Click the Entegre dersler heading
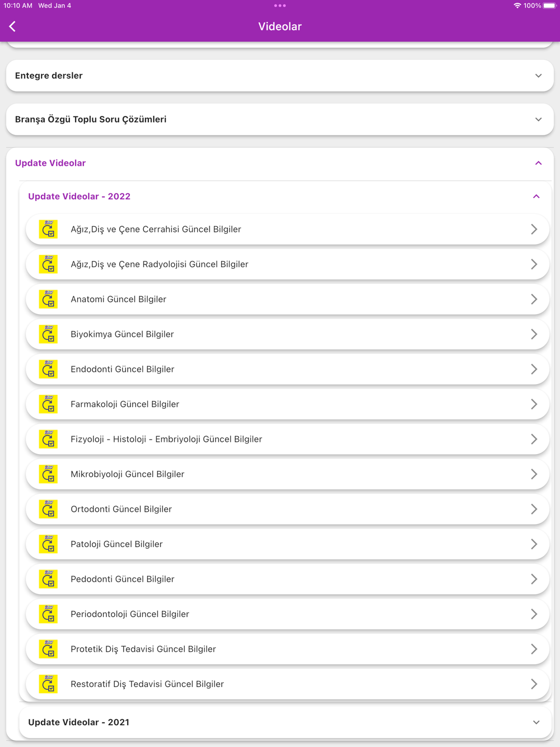This screenshot has width=560, height=747. [x=49, y=76]
